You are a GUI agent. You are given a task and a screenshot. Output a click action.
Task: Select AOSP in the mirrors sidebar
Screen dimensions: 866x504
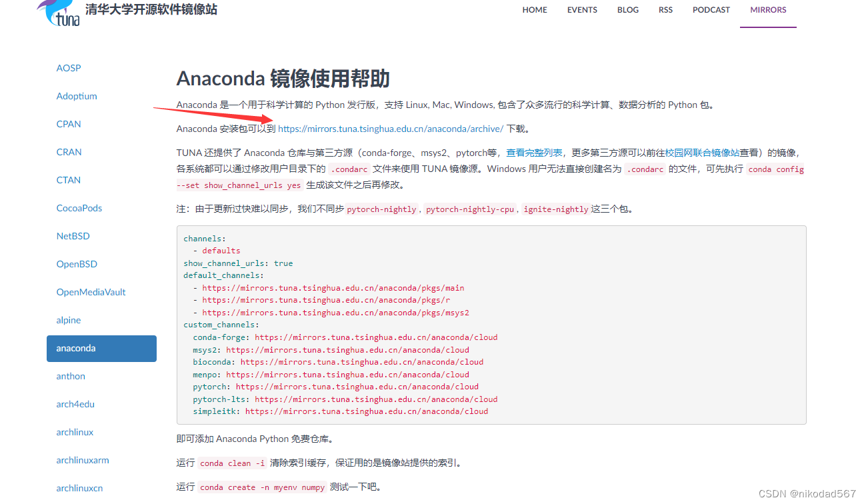coord(69,67)
